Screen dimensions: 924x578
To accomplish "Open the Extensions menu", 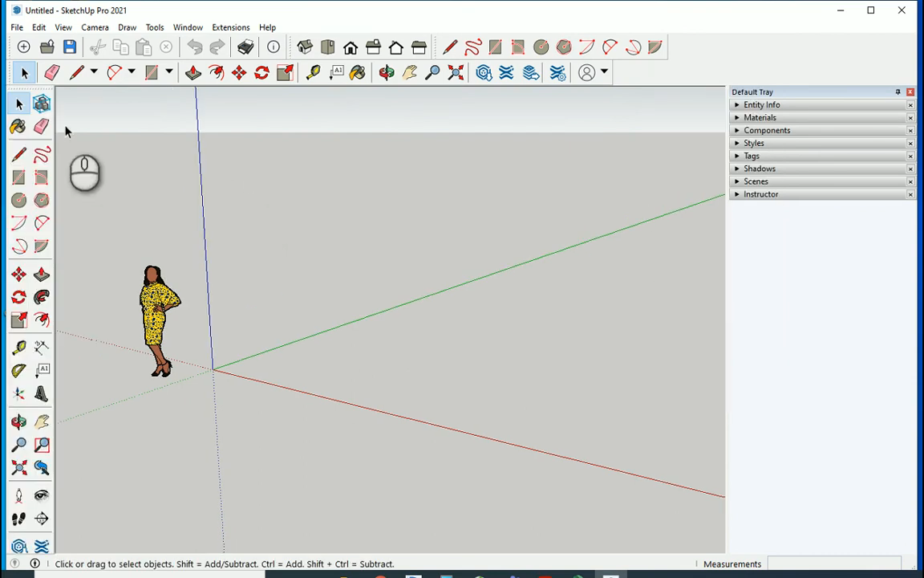I will [231, 26].
